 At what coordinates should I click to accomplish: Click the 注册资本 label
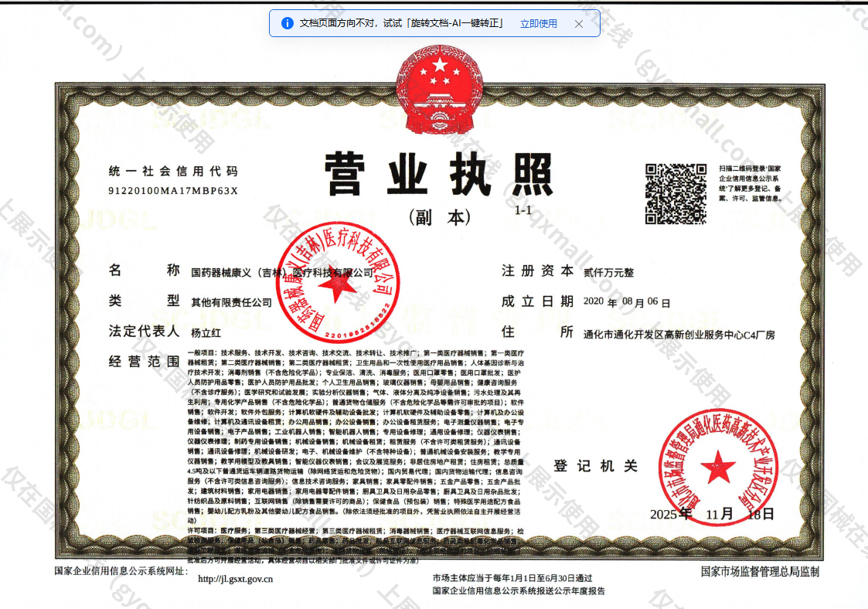537,270
